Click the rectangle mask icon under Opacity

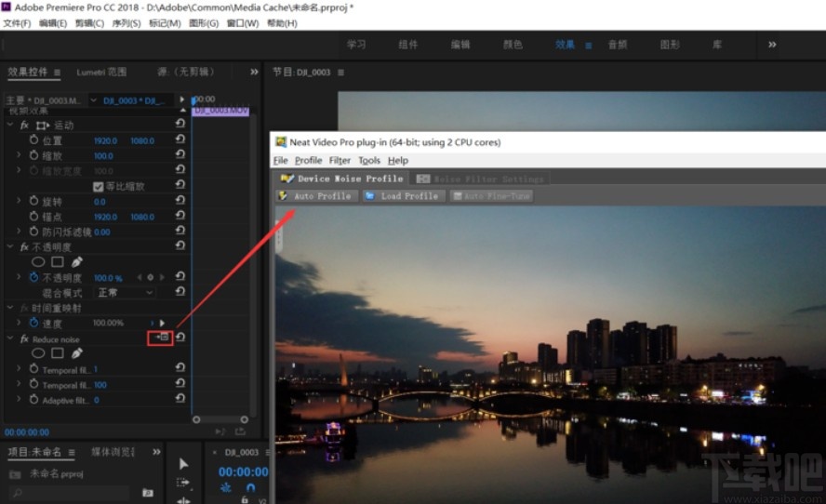pos(58,262)
